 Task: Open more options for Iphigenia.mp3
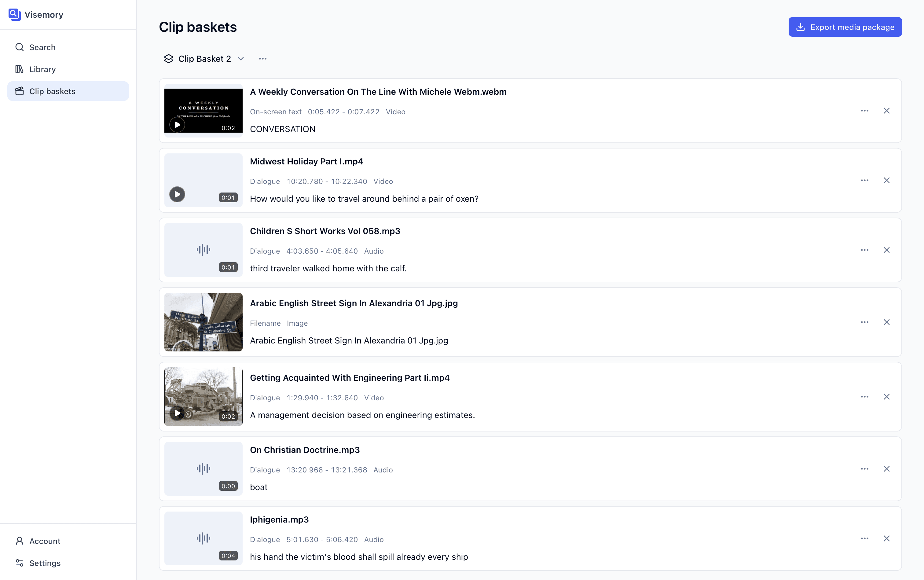864,538
